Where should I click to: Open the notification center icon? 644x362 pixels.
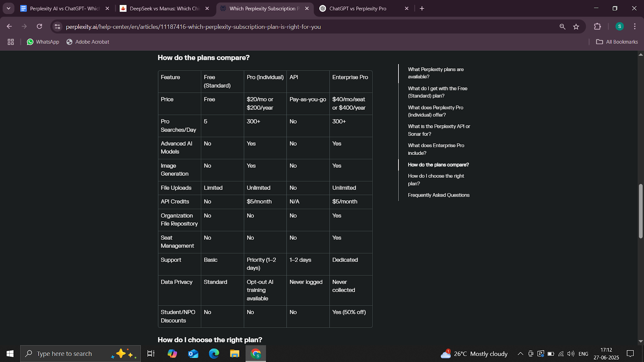click(630, 354)
